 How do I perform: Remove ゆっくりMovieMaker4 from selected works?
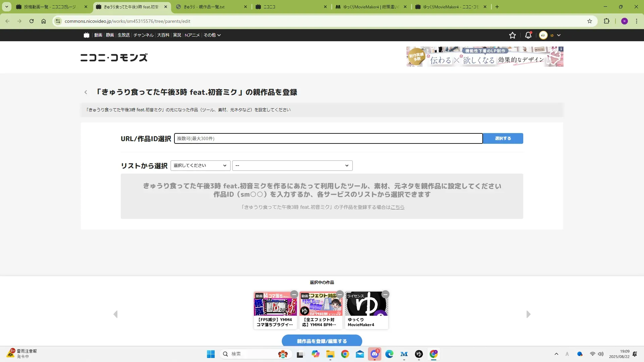pyautogui.click(x=385, y=294)
